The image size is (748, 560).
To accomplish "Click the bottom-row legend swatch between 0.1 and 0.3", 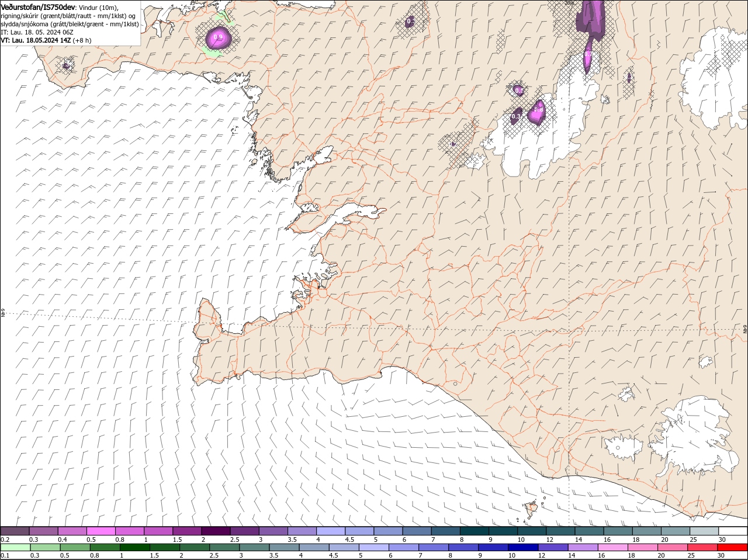I will point(15,547).
